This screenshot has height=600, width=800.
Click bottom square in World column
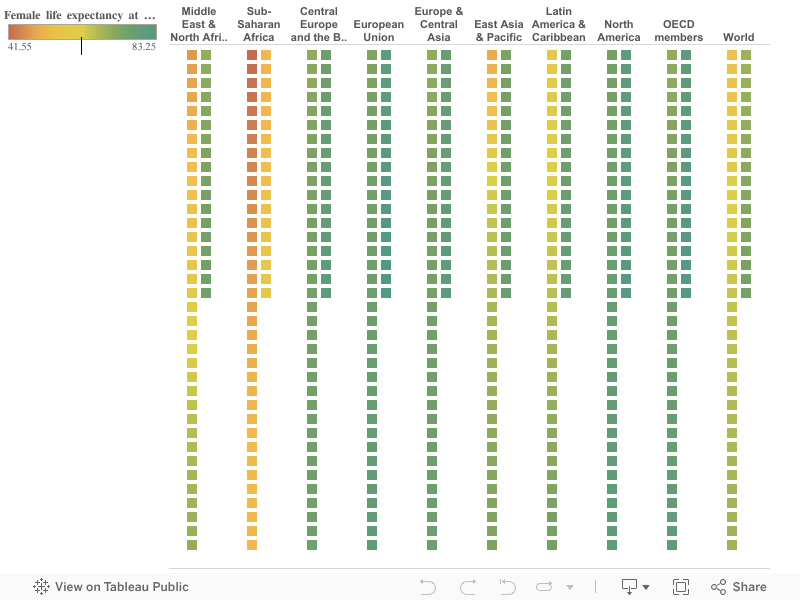point(732,545)
